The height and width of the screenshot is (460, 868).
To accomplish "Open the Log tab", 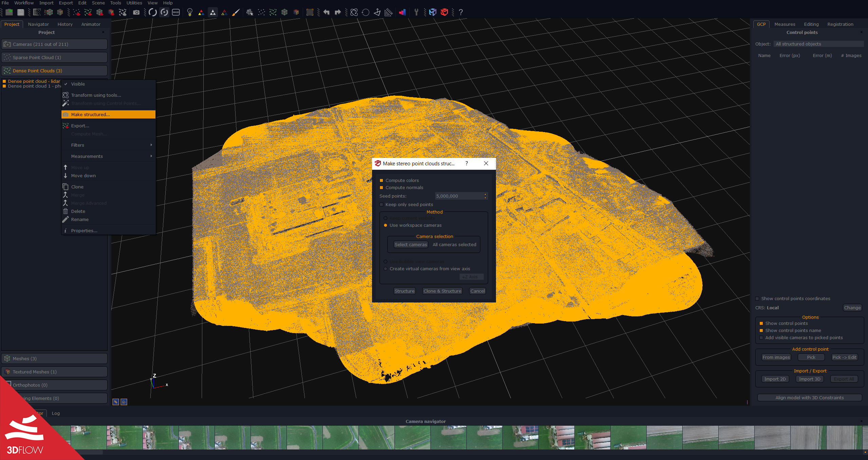I will coord(56,413).
